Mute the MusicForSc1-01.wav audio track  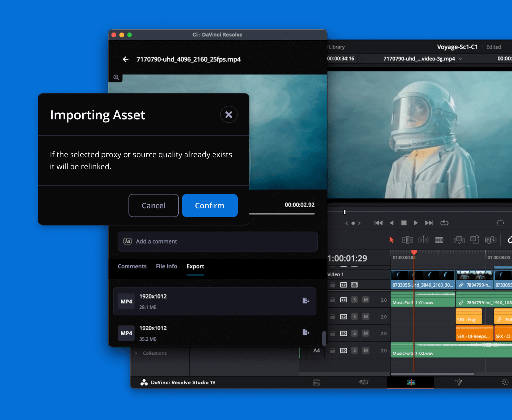click(x=365, y=300)
